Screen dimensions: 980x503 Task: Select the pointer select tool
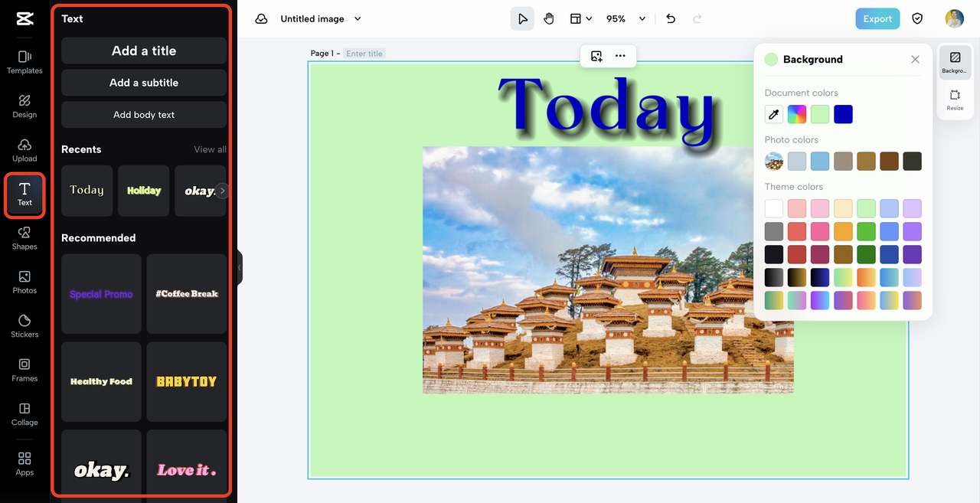point(522,19)
